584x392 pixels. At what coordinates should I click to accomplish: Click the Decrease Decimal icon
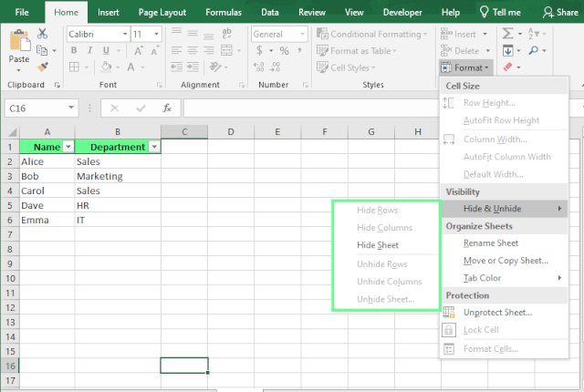tap(275, 67)
